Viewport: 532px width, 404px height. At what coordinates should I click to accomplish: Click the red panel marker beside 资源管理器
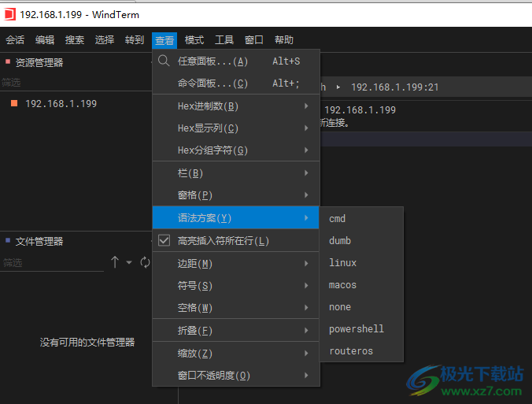tap(8, 61)
